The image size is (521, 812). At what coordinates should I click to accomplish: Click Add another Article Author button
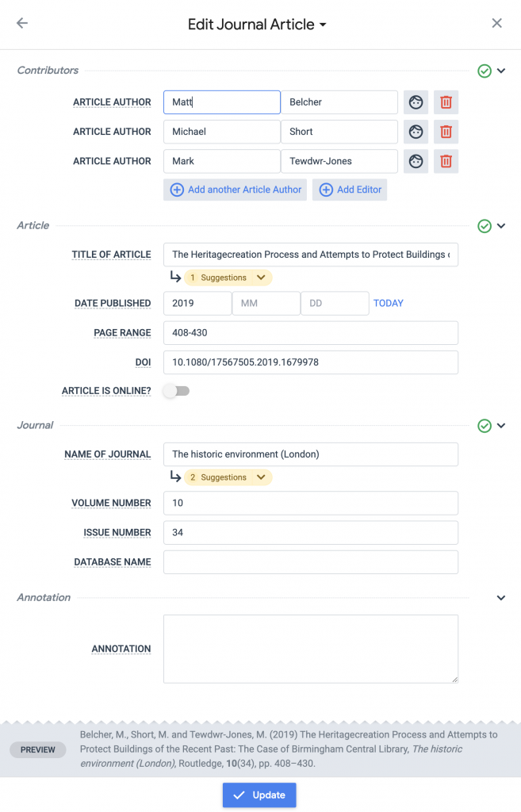235,190
